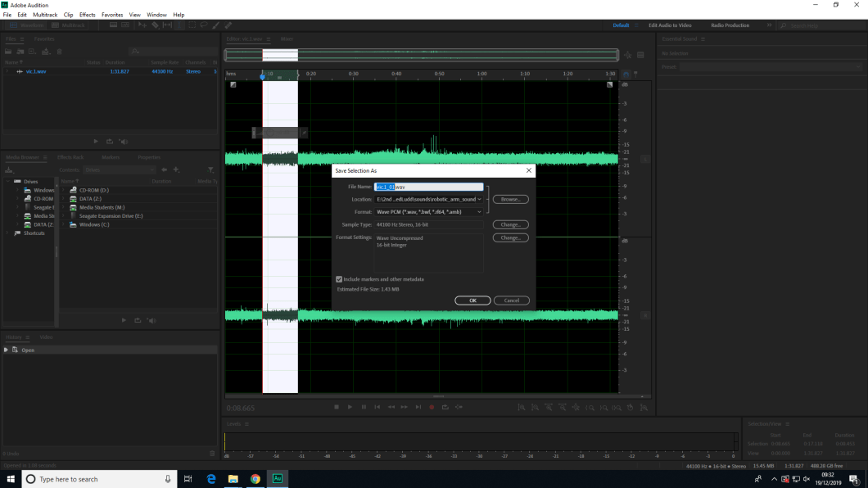Screen dimensions: 868x488
Task: Show Spectral Frequency Display icon
Action: pos(113,25)
